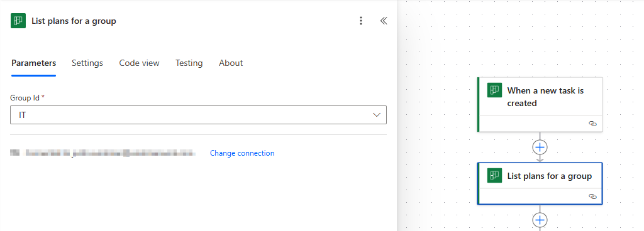
Task: Add a step below List plans card
Action: pos(540,220)
